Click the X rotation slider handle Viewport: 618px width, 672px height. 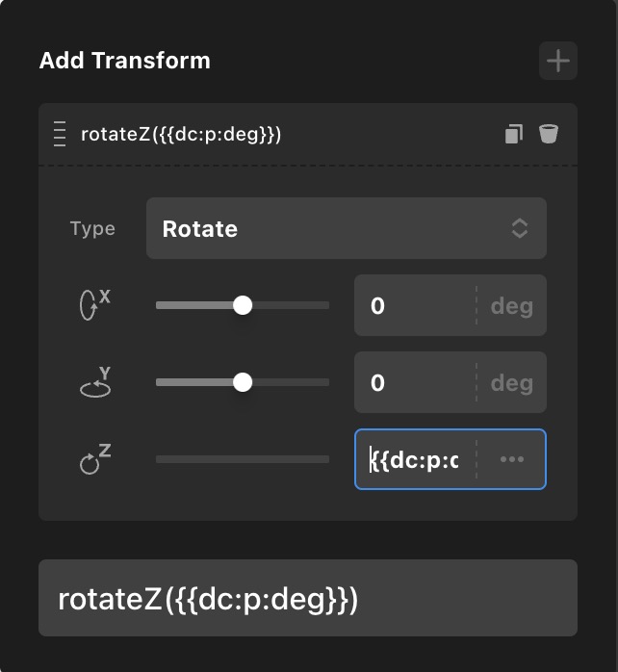pos(243,305)
